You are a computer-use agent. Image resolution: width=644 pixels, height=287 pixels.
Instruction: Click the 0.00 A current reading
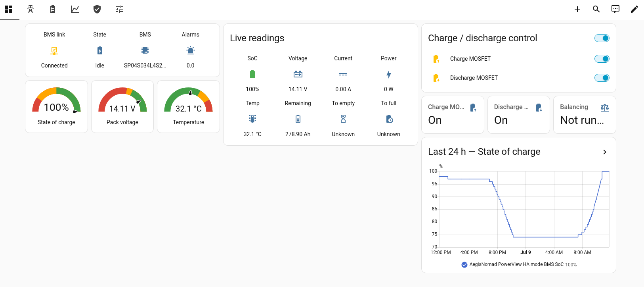click(x=343, y=89)
